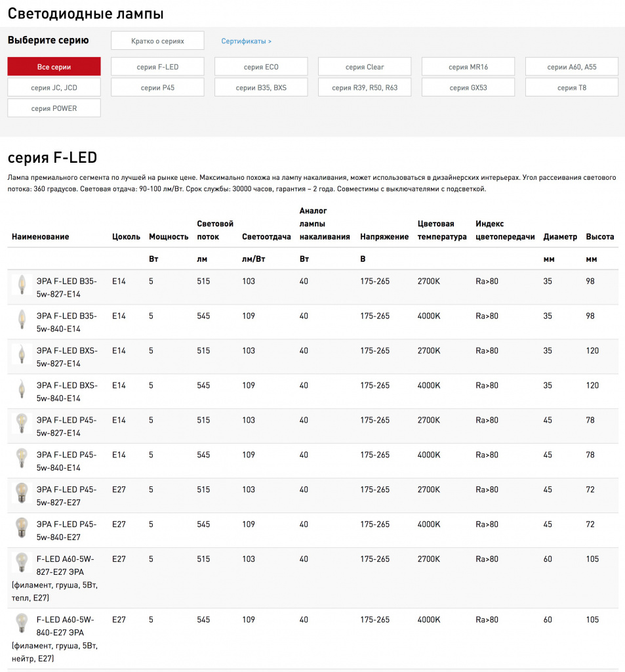625x672 pixels.
Task: Click E27 socket cell in P45-5w-827-E27 row
Action: point(119,490)
